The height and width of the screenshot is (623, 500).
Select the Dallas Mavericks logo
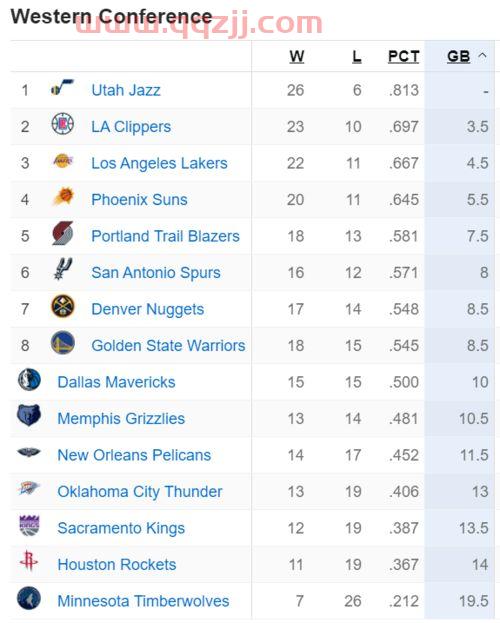[29, 379]
